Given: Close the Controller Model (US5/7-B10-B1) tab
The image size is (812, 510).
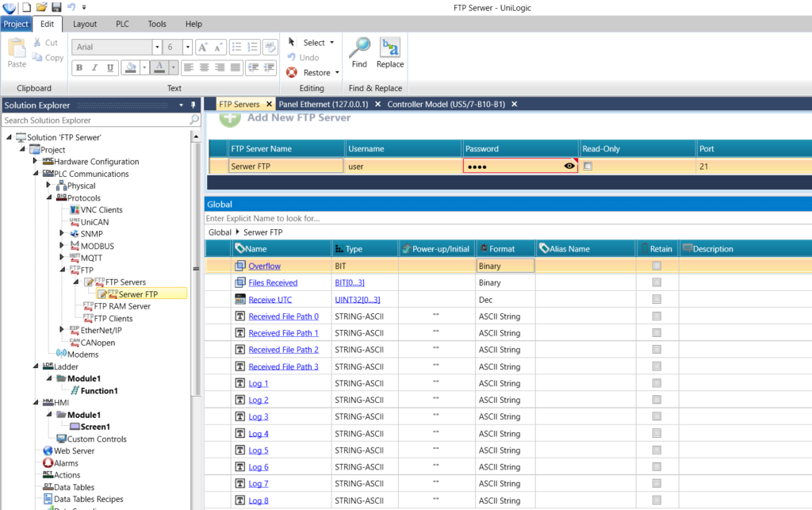Looking at the screenshot, I should [x=514, y=104].
